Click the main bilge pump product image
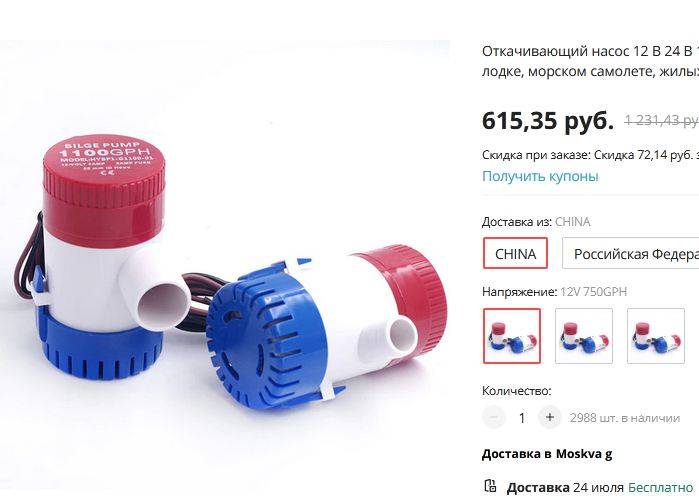Image resolution: width=699 pixels, height=504 pixels. pos(225,265)
